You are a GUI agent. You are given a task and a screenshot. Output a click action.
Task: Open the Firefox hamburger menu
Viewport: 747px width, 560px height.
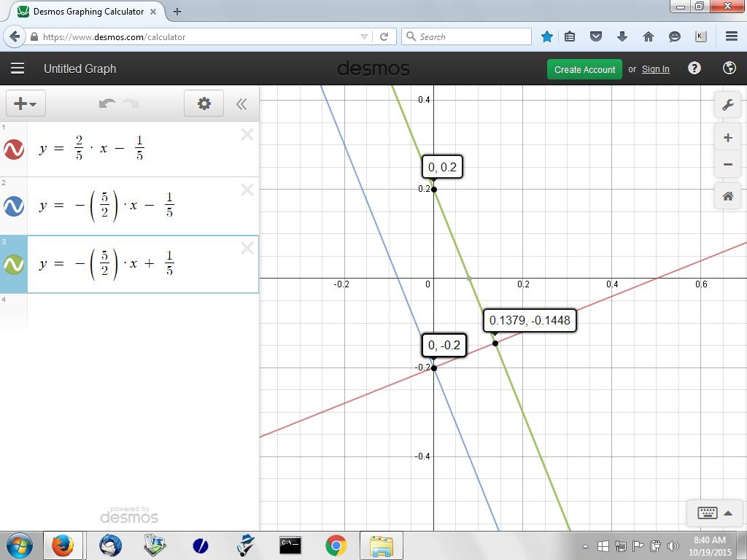click(x=732, y=36)
